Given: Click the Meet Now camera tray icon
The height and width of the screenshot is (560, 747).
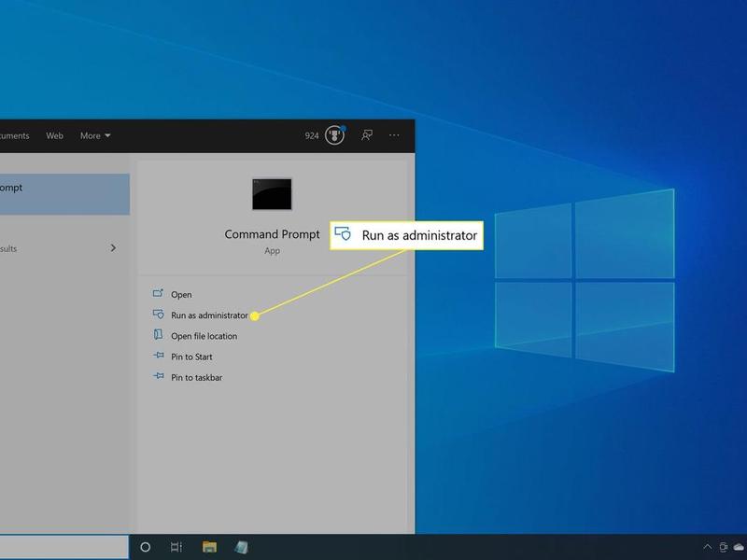Looking at the screenshot, I should click(x=723, y=547).
